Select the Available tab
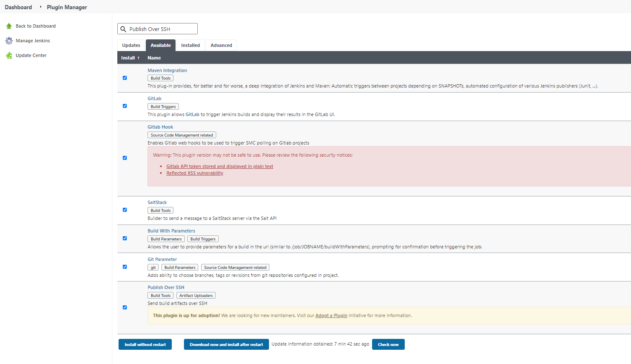This screenshot has width=631, height=364. [160, 45]
